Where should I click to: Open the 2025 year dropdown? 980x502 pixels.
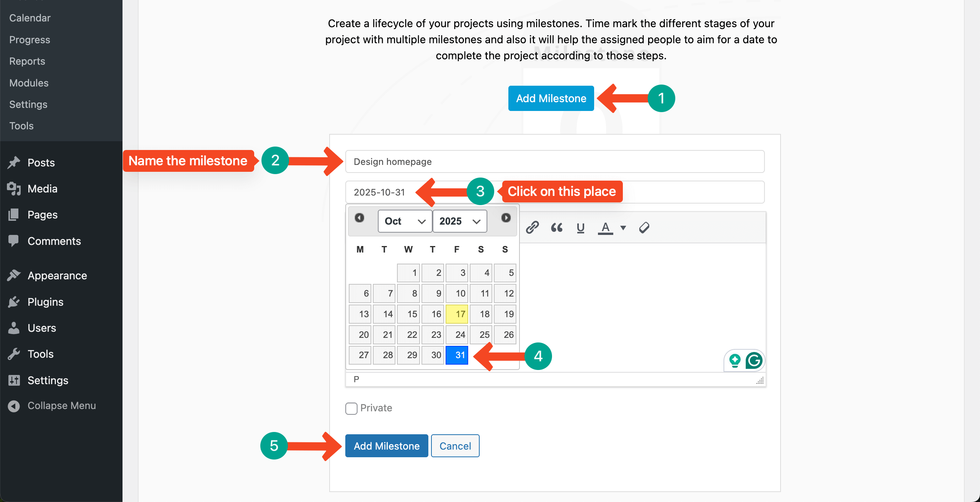[x=460, y=221]
